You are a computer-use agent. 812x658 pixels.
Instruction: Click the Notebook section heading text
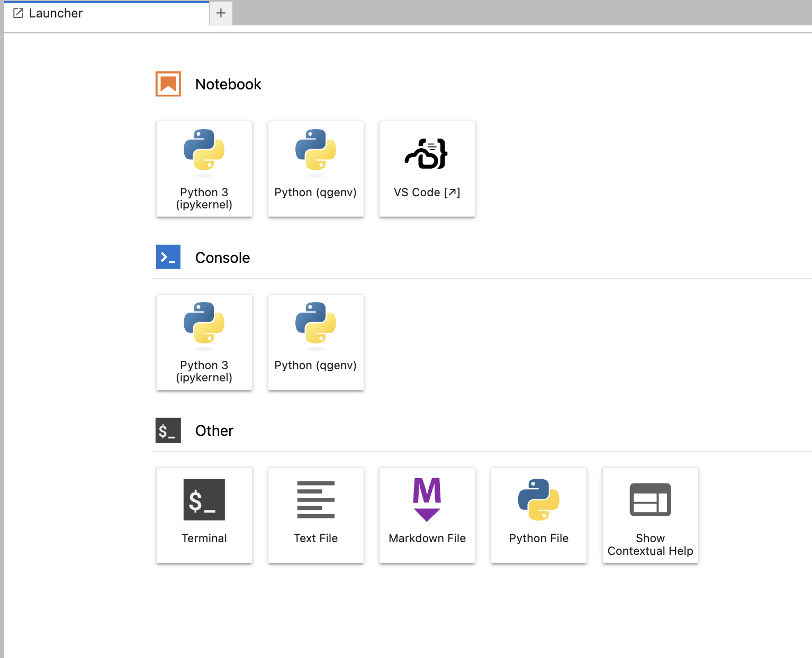(x=228, y=84)
